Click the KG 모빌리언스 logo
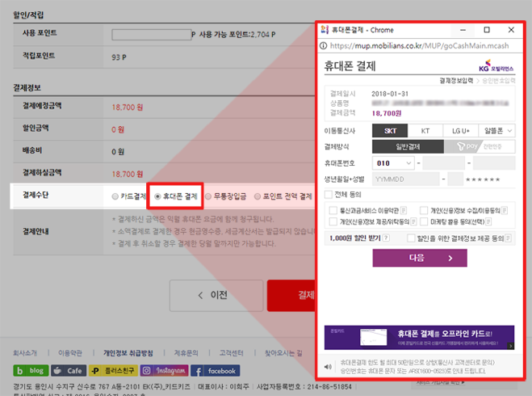The image size is (532, 396). (x=496, y=66)
